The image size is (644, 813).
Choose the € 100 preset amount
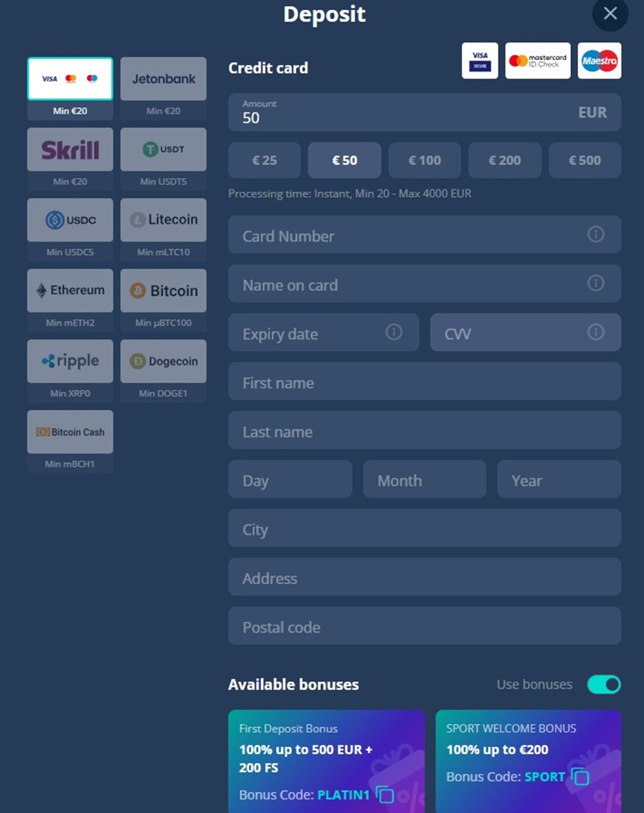click(424, 160)
